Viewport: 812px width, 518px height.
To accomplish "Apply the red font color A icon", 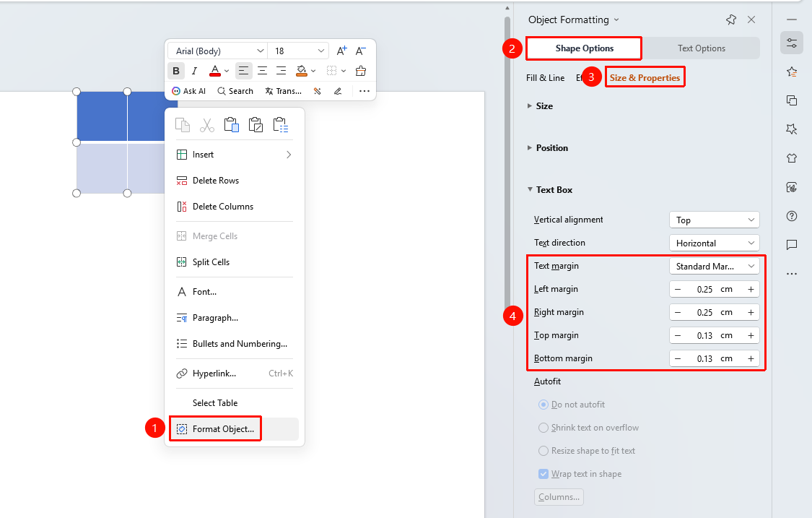I will pyautogui.click(x=214, y=71).
